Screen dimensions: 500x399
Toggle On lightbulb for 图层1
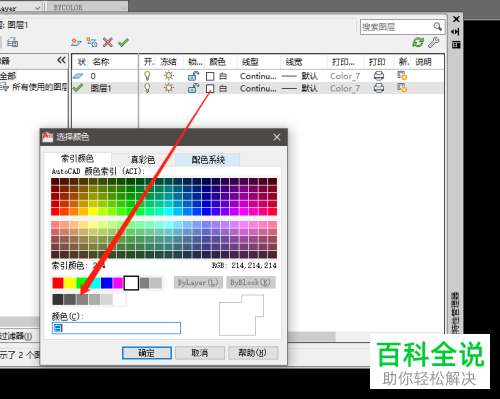[x=147, y=88]
